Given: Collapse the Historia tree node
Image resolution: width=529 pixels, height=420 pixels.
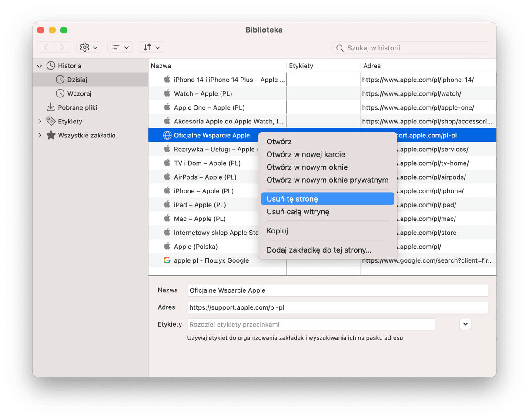Looking at the screenshot, I should [x=40, y=66].
